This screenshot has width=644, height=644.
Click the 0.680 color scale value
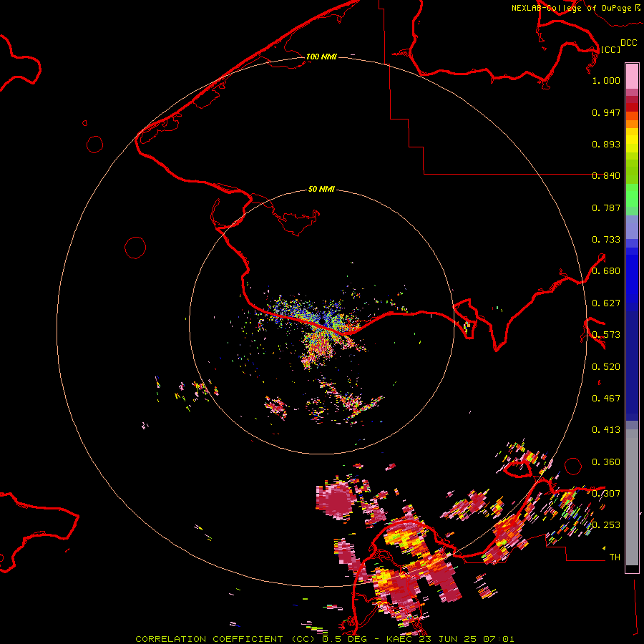[x=606, y=271]
